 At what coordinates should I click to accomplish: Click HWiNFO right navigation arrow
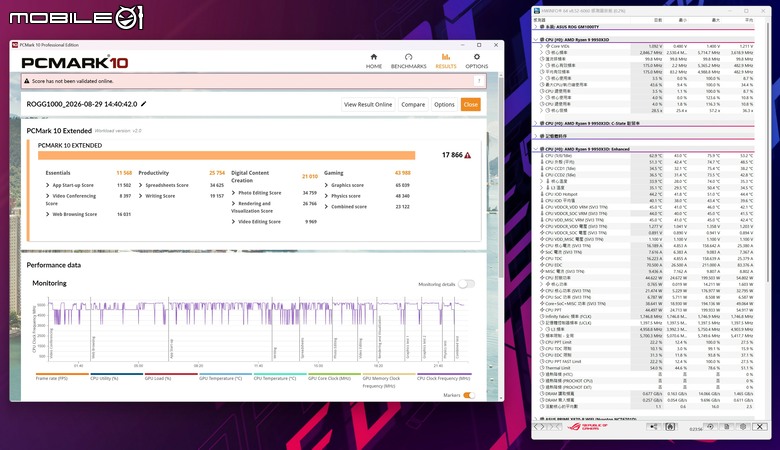[543, 427]
